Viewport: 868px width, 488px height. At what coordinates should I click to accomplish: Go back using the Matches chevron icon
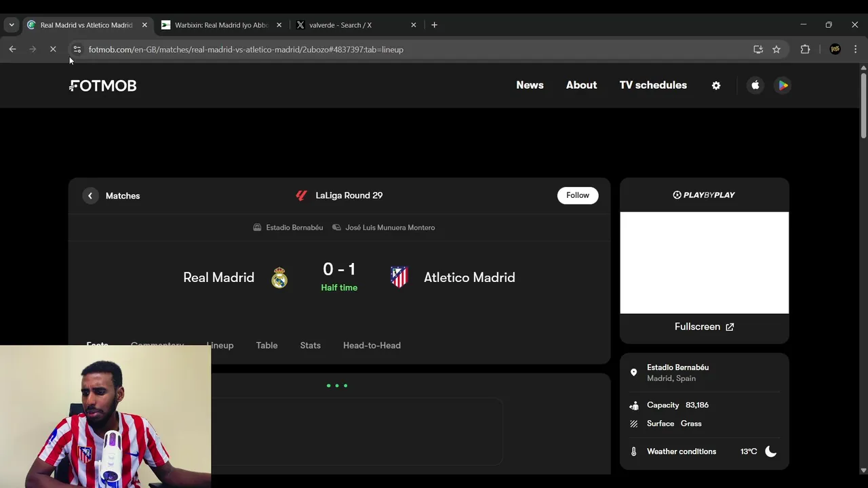pyautogui.click(x=90, y=196)
